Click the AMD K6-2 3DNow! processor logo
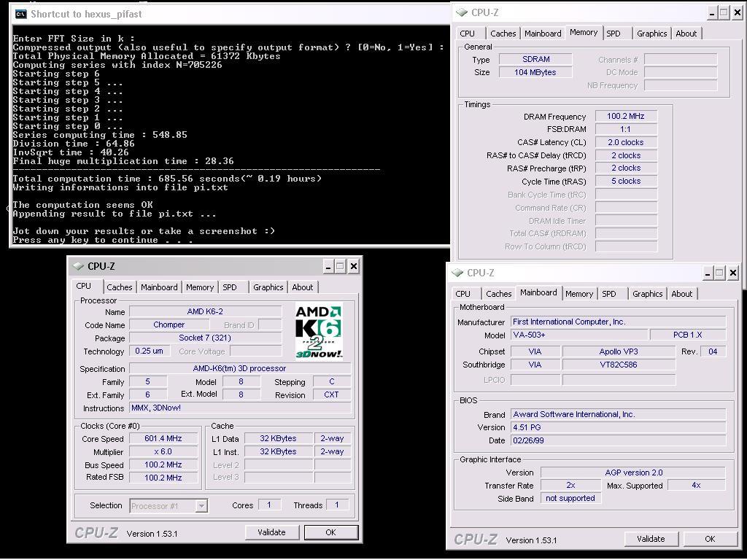747x560 pixels. [319, 332]
